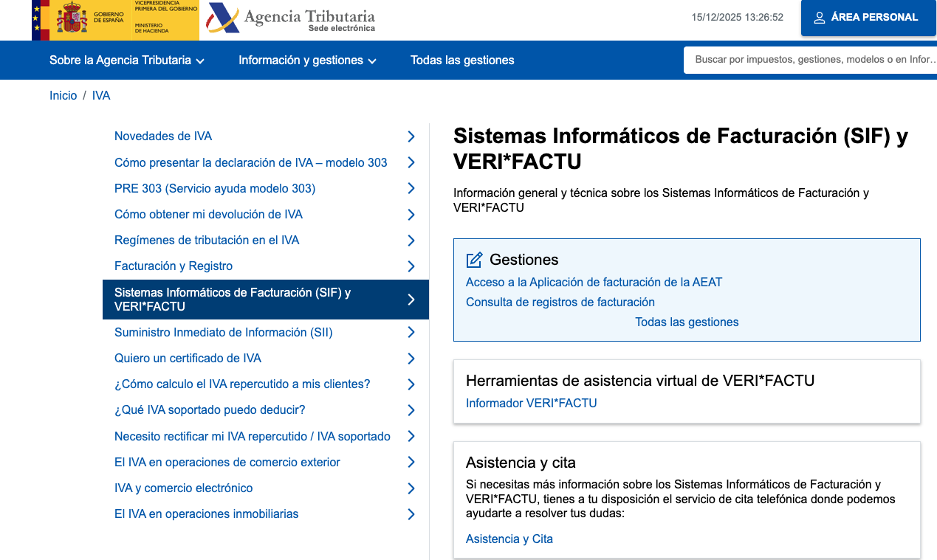Click the Información general y técnica description text
This screenshot has height=560, width=937.
point(661,200)
